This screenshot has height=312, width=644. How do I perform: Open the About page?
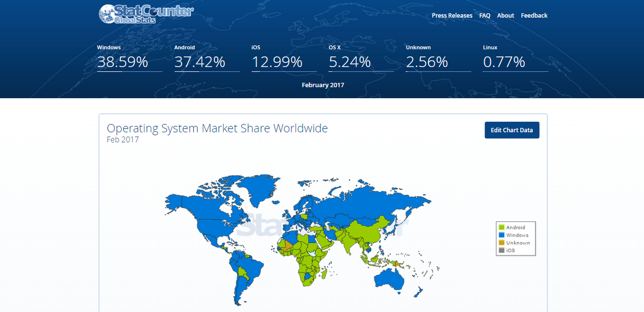pyautogui.click(x=506, y=16)
